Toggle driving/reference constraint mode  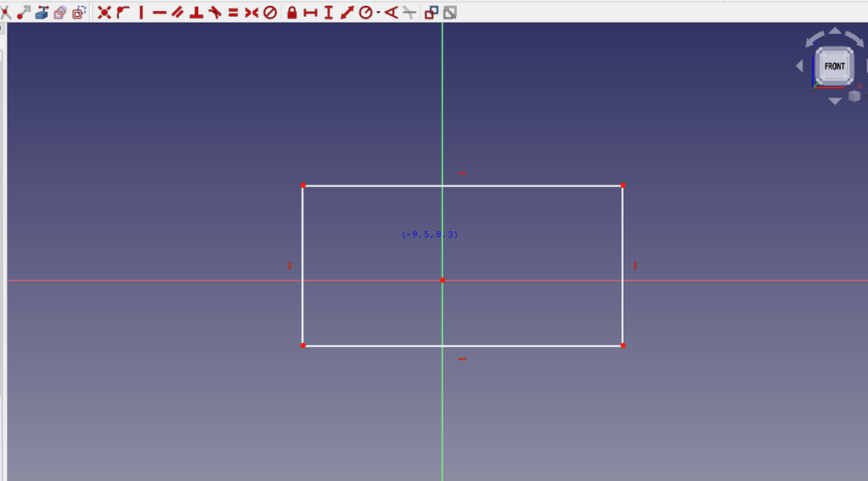(x=431, y=12)
